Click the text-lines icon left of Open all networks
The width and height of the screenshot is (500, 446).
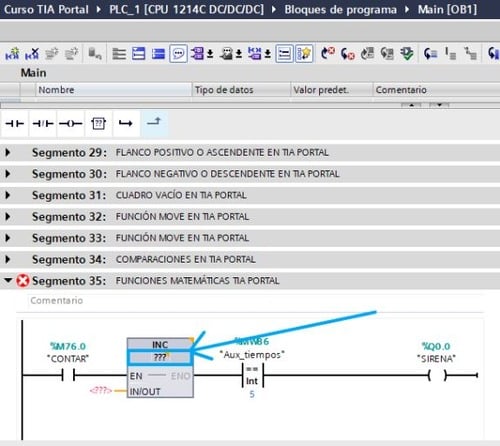click(x=119, y=53)
